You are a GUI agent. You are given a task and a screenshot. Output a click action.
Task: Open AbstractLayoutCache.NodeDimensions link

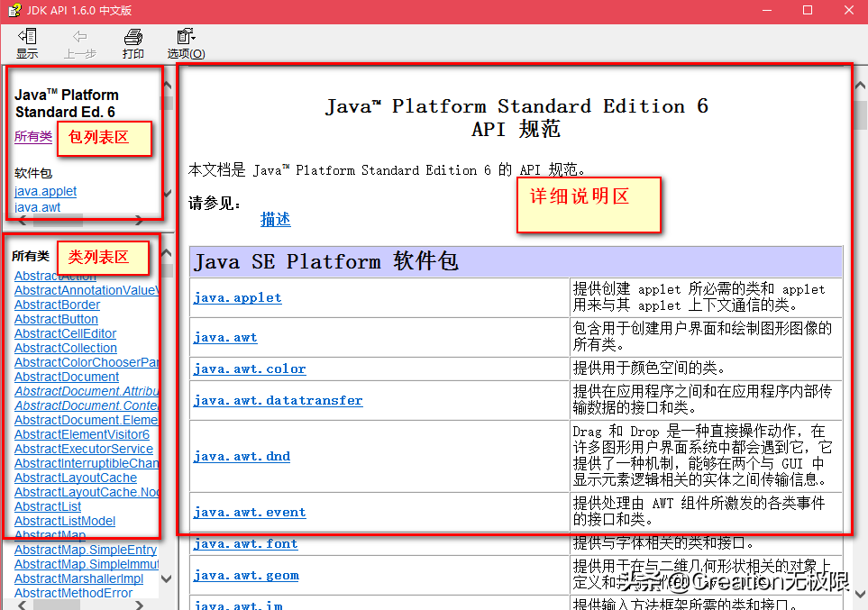click(x=87, y=492)
